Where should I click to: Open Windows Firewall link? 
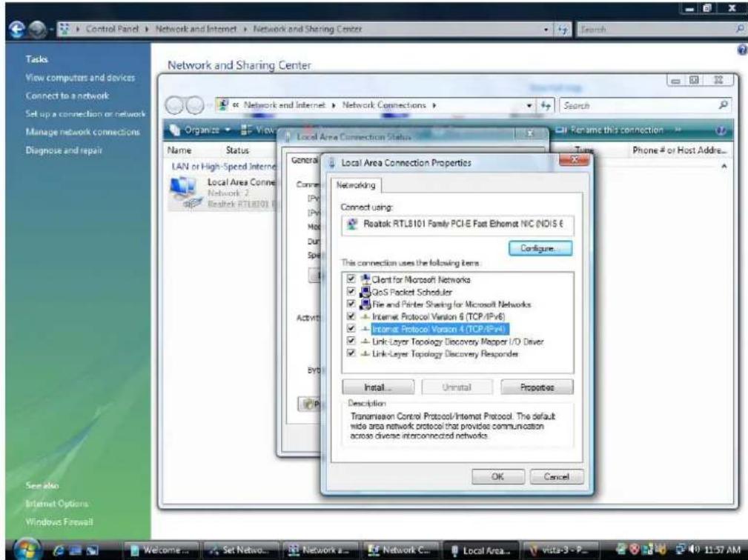59,522
